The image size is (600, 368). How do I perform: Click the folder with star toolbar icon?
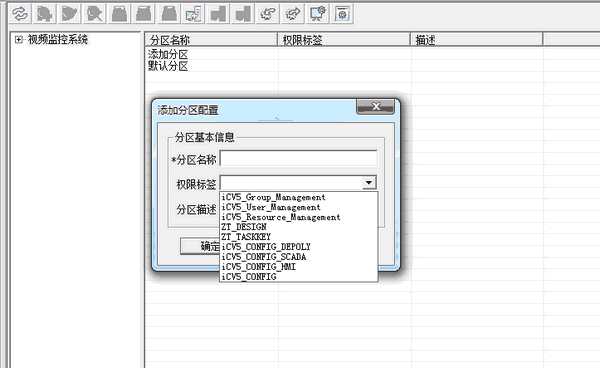pyautogui.click(x=193, y=14)
